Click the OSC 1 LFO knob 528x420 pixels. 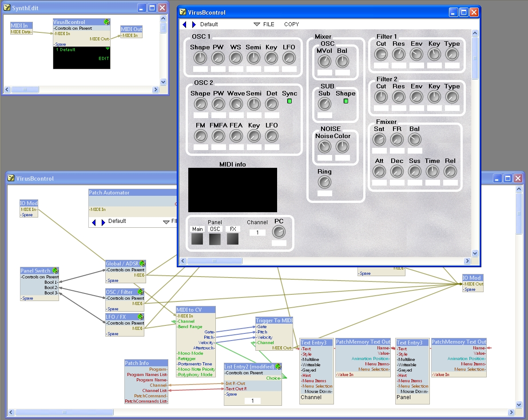289,58
